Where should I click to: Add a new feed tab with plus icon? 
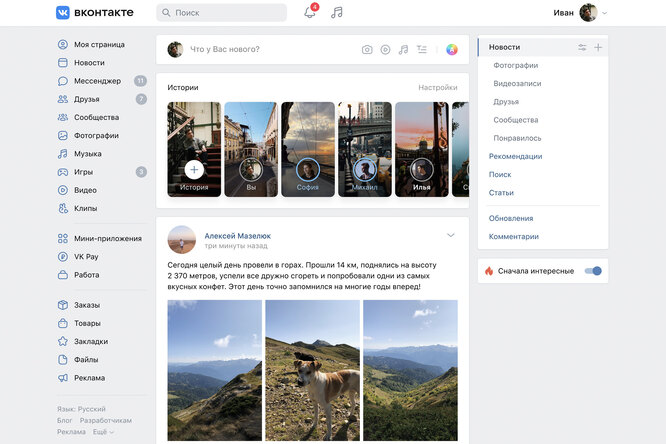(598, 47)
